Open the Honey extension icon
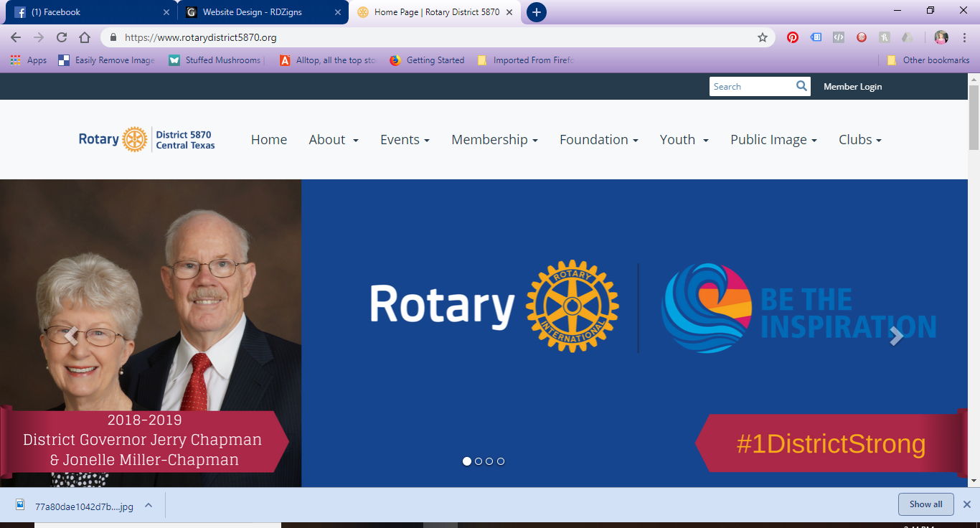 [885, 37]
